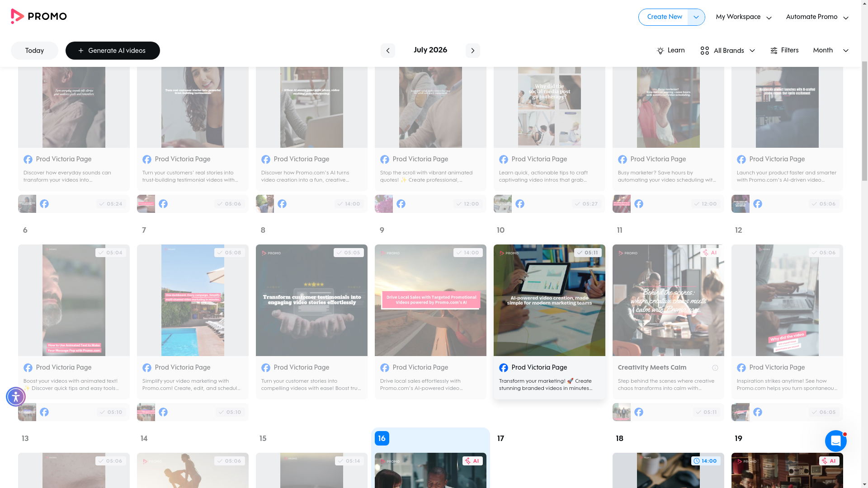Click the info icon on Creativity Meets Calm
The image size is (868, 488).
click(715, 368)
